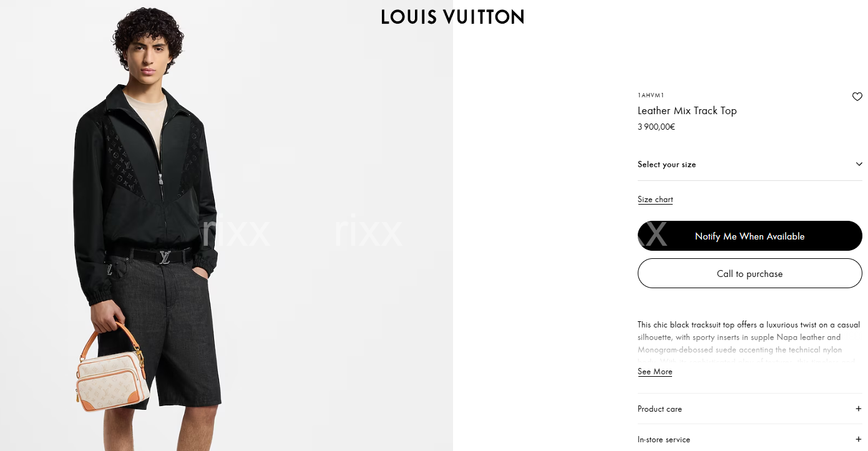Open the Size chart link
This screenshot has height=451, width=868.
655,200
